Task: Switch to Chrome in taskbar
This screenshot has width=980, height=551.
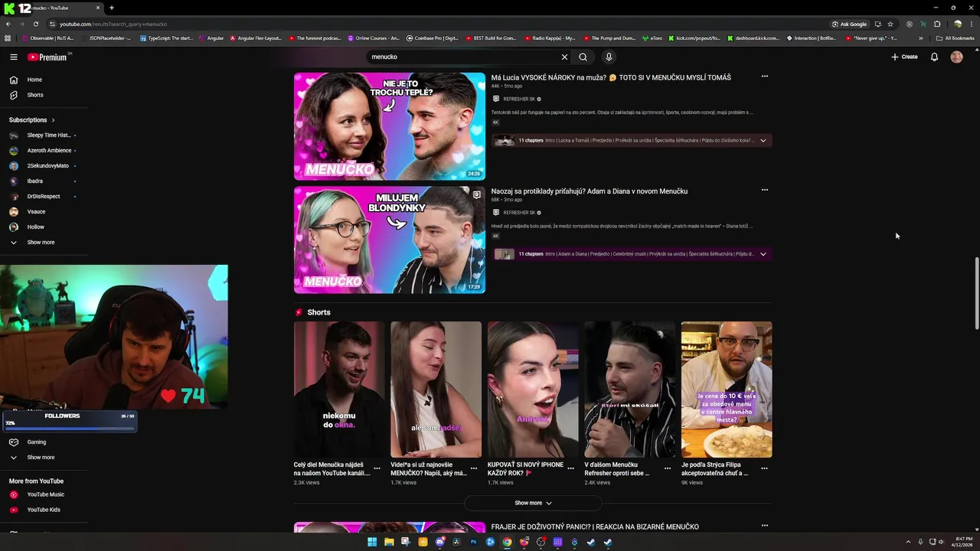Action: [507, 542]
